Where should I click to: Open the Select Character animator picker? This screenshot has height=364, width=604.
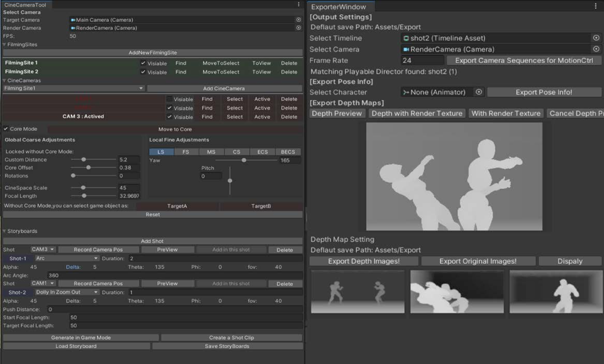coord(479,92)
